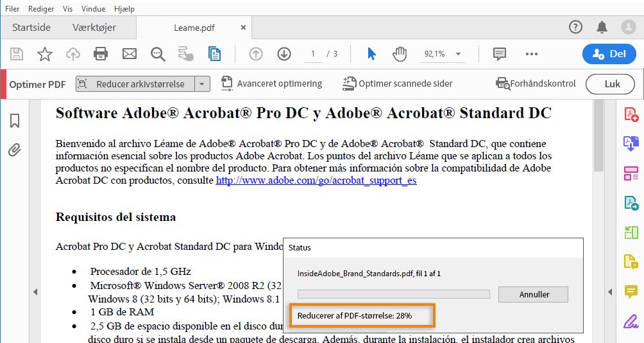The height and width of the screenshot is (343, 644).
Task: Expand the Reducer arkivstørrelse dropdown arrow
Action: coord(201,84)
